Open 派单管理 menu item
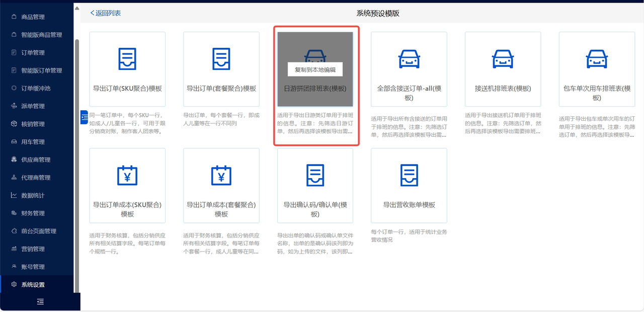This screenshot has width=644, height=312. tap(33, 106)
